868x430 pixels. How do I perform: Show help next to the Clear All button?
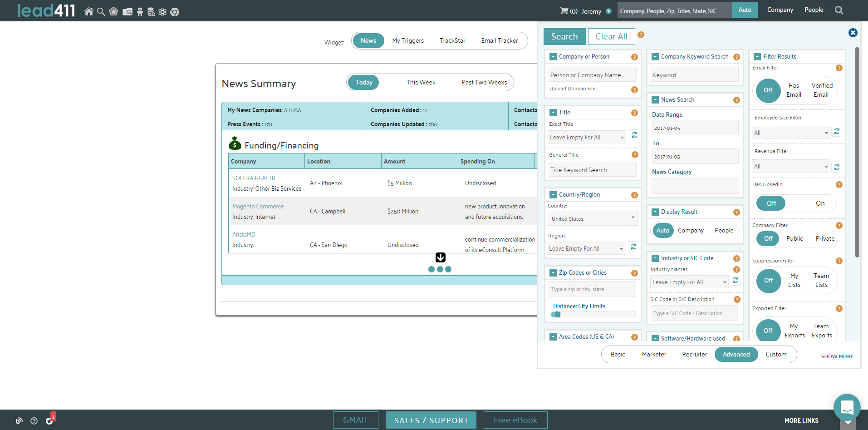(641, 35)
